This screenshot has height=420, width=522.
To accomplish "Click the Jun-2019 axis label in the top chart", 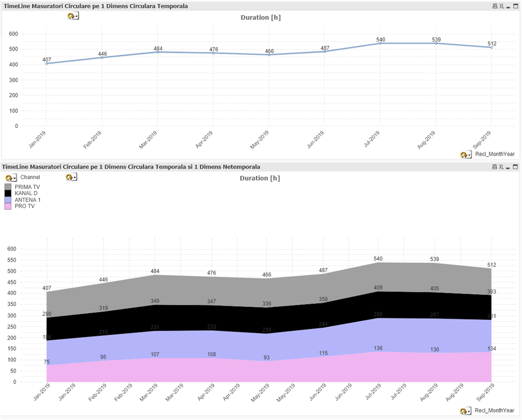I will point(315,140).
